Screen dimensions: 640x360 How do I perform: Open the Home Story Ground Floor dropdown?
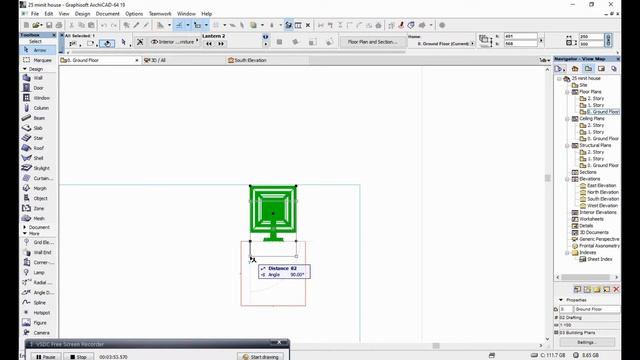tap(445, 43)
